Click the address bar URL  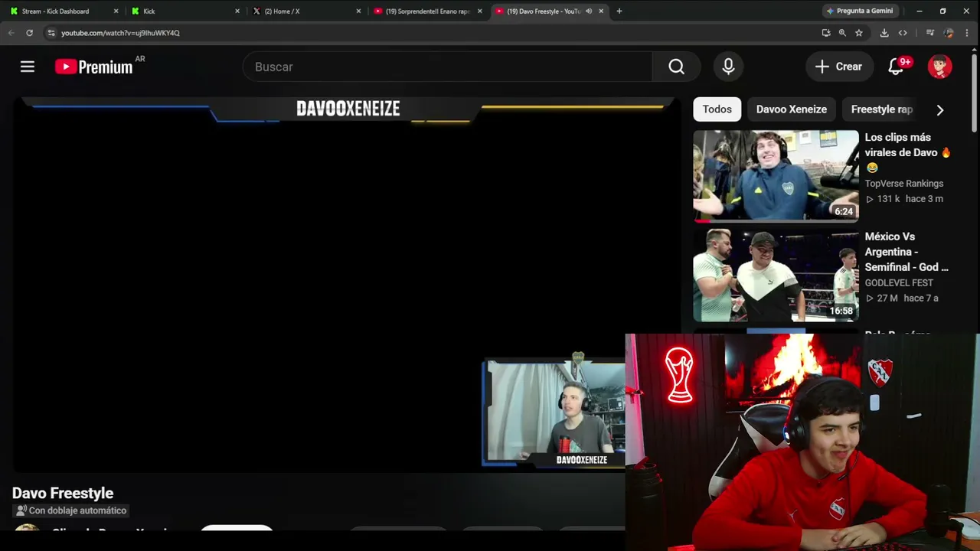[x=120, y=33]
